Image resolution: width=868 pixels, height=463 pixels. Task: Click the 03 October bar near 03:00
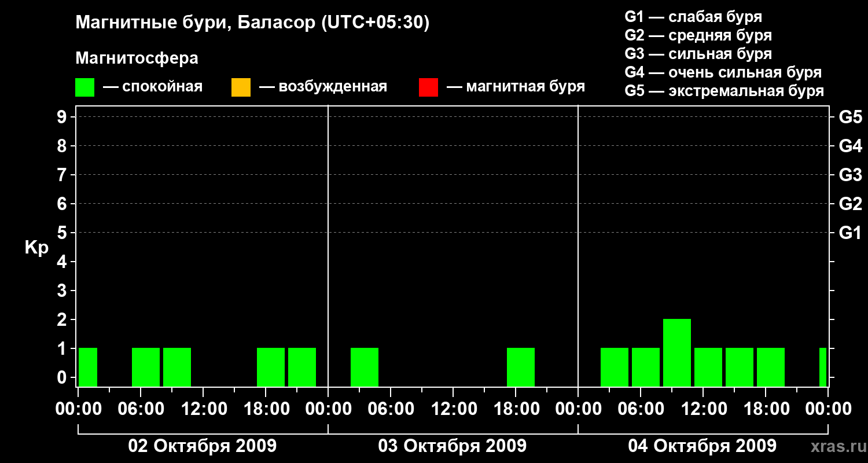(365, 367)
